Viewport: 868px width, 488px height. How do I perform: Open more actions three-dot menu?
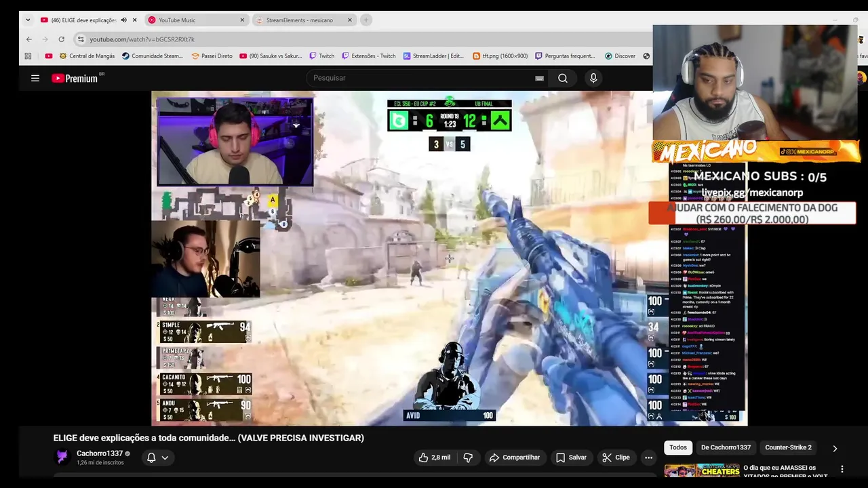point(648,457)
